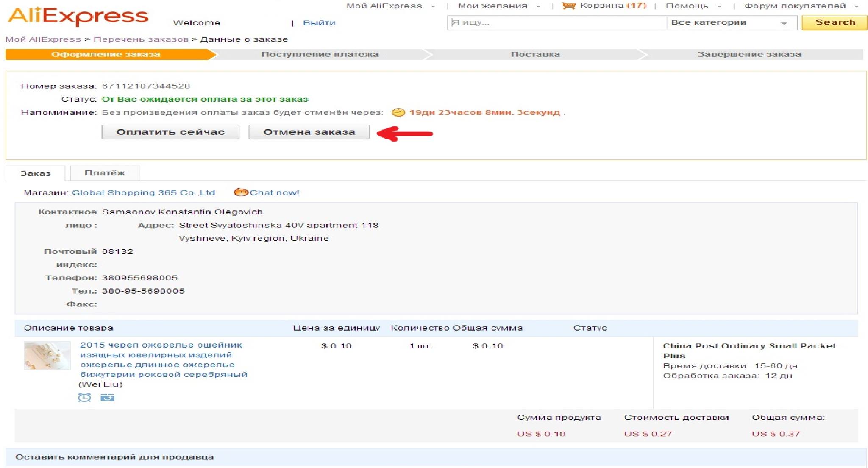Viewport: 868px width, 468px height.
Task: Click Vyshneve, Kyiv region, Ukraine text
Action: [253, 238]
